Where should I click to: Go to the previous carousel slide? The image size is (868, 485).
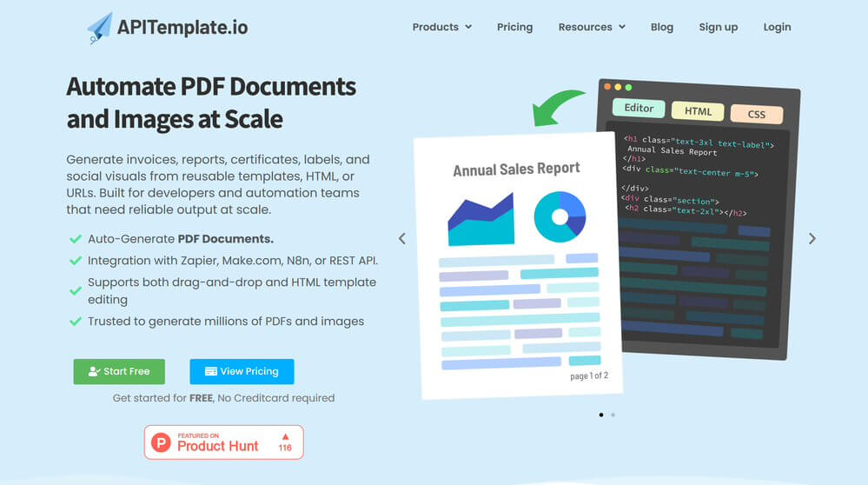pyautogui.click(x=401, y=238)
